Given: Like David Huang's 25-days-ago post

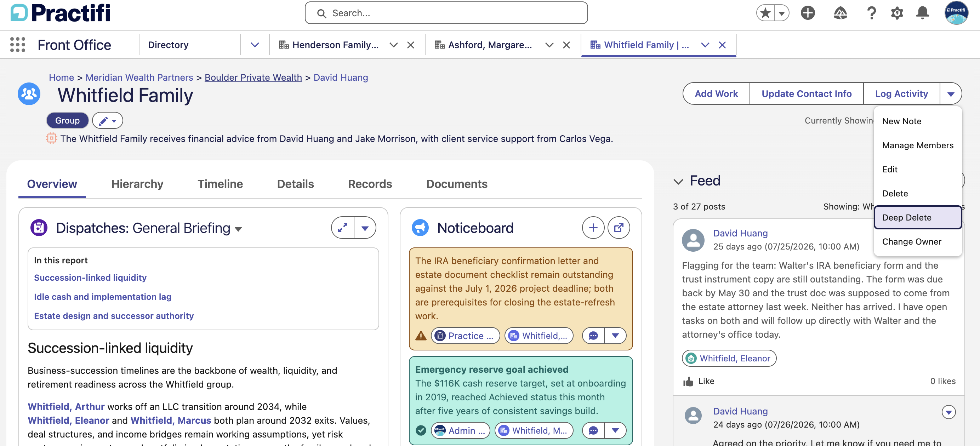Looking at the screenshot, I should tap(698, 381).
